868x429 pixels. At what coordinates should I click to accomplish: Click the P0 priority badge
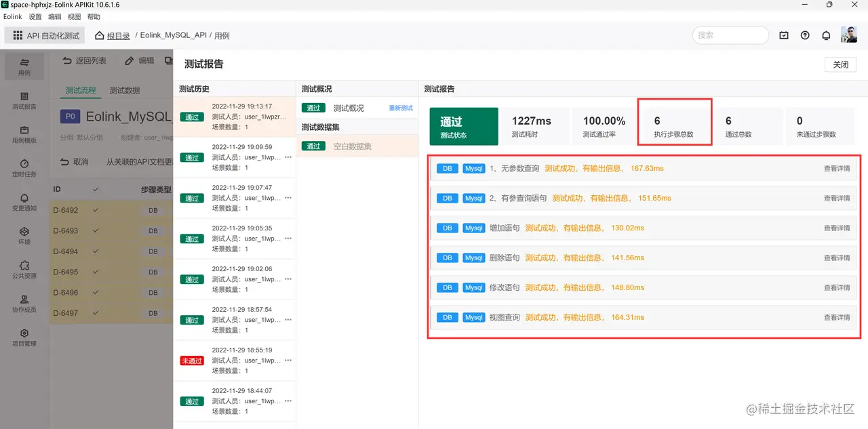click(x=71, y=117)
